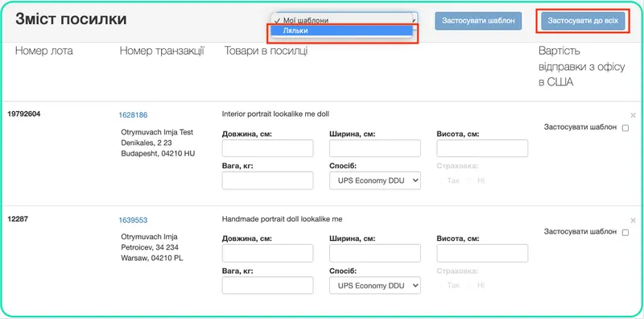This screenshot has height=319, width=644.
Task: Click the Otrymuvach Imja Test recipient name
Action: pos(157,132)
